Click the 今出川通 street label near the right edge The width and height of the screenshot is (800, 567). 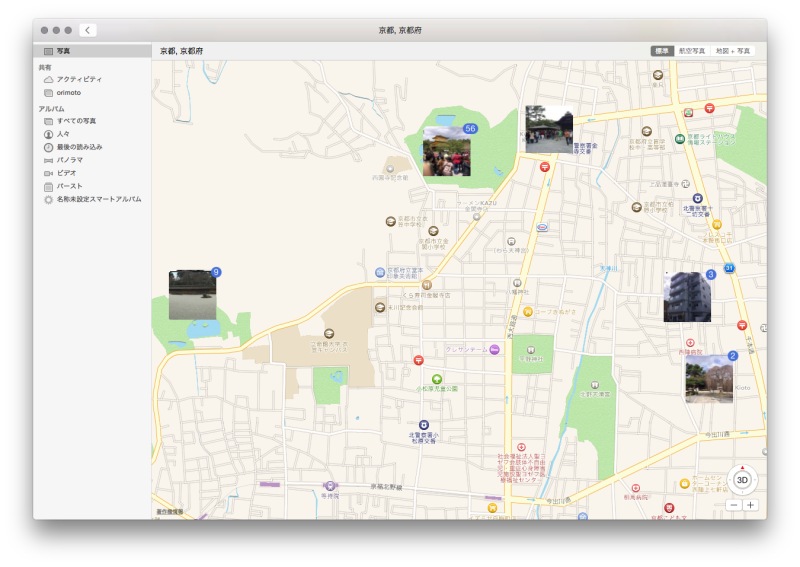(x=717, y=434)
